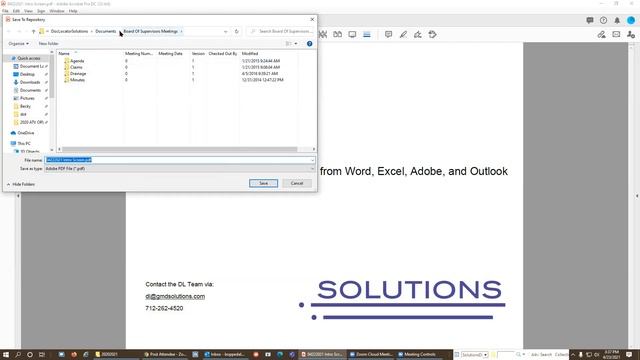
Task: Select the stamp tool in toolbar
Action: tap(433, 35)
